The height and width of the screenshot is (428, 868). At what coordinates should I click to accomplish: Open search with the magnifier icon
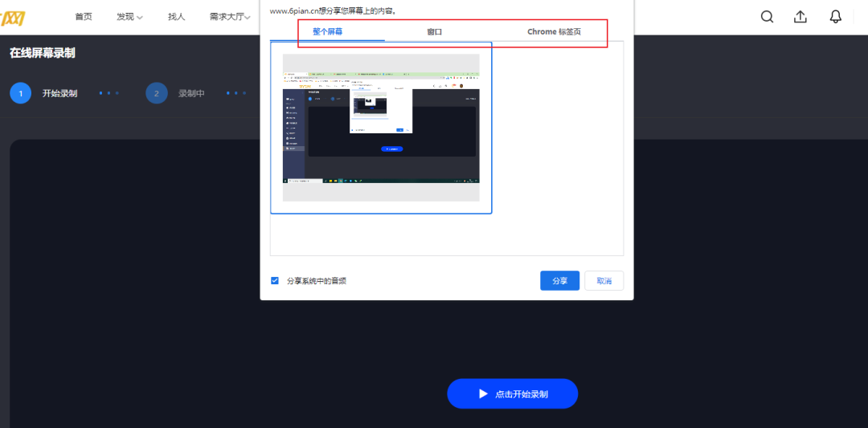click(x=767, y=17)
